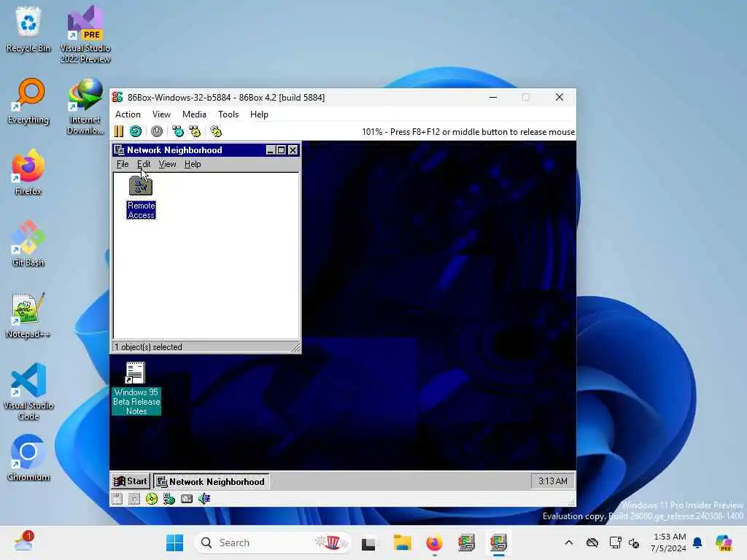The width and height of the screenshot is (747, 560).
Task: Send Ctrl+Alt+Del via teal toolbar icon
Action: click(x=178, y=131)
